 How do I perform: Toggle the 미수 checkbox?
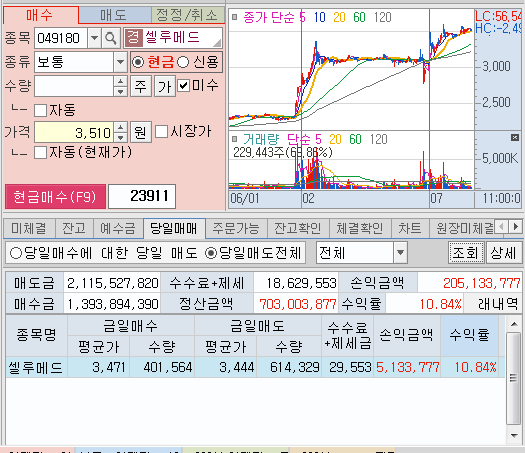pyautogui.click(x=183, y=85)
